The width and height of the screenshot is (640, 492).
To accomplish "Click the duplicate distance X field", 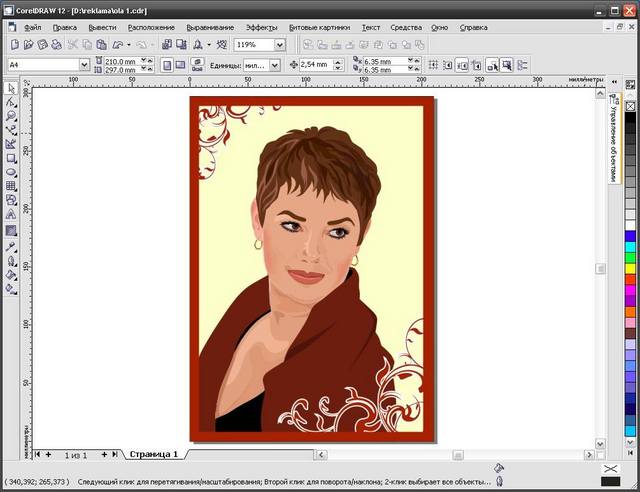I will point(385,61).
